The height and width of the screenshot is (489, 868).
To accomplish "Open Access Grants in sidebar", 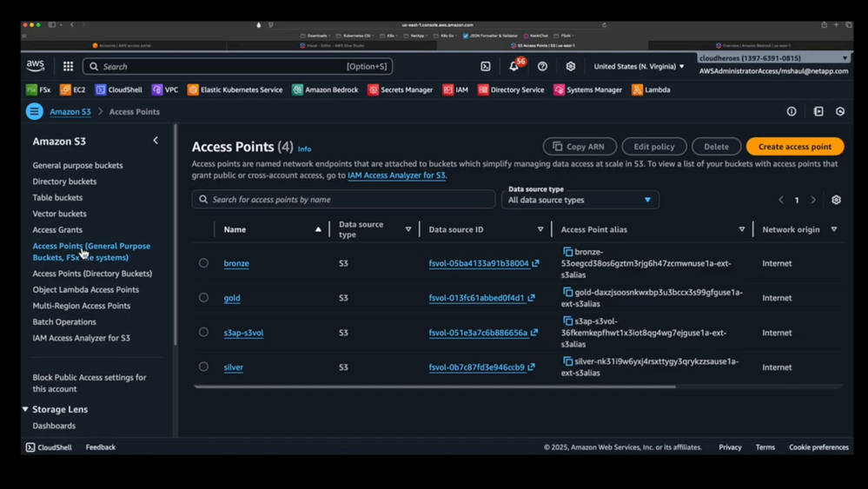I will click(57, 229).
